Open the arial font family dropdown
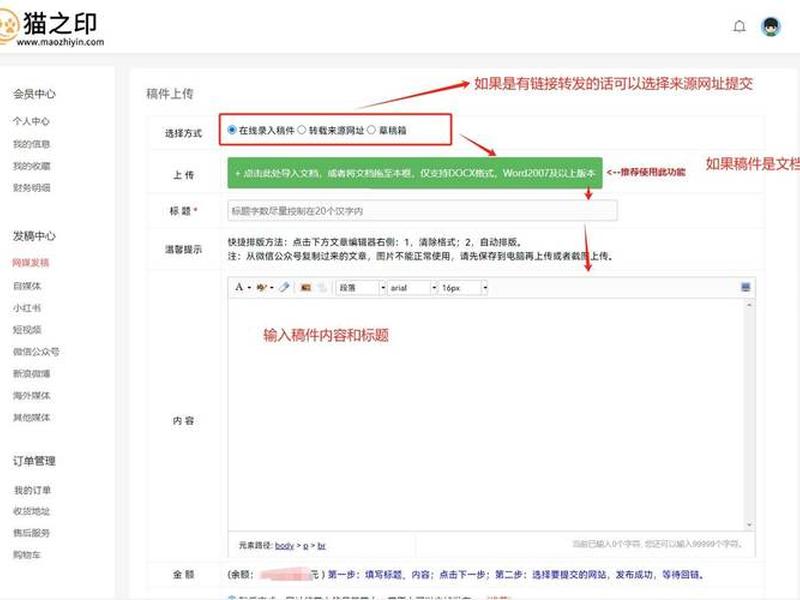The height and width of the screenshot is (600, 800). (x=413, y=288)
